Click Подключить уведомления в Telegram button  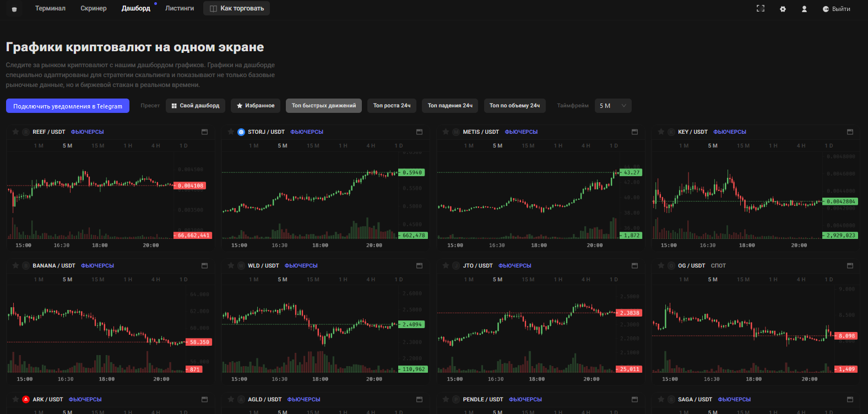point(68,106)
